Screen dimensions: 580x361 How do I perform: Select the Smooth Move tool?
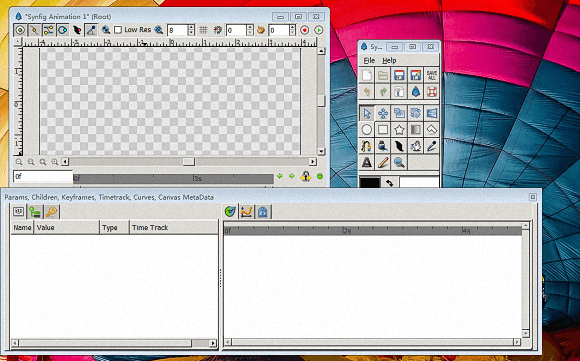(x=383, y=113)
